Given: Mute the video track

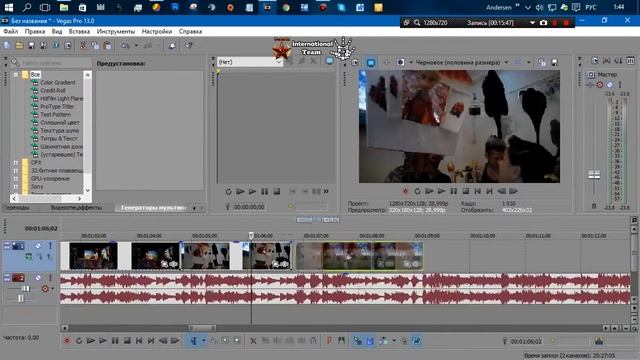Looking at the screenshot, I should click(38, 246).
